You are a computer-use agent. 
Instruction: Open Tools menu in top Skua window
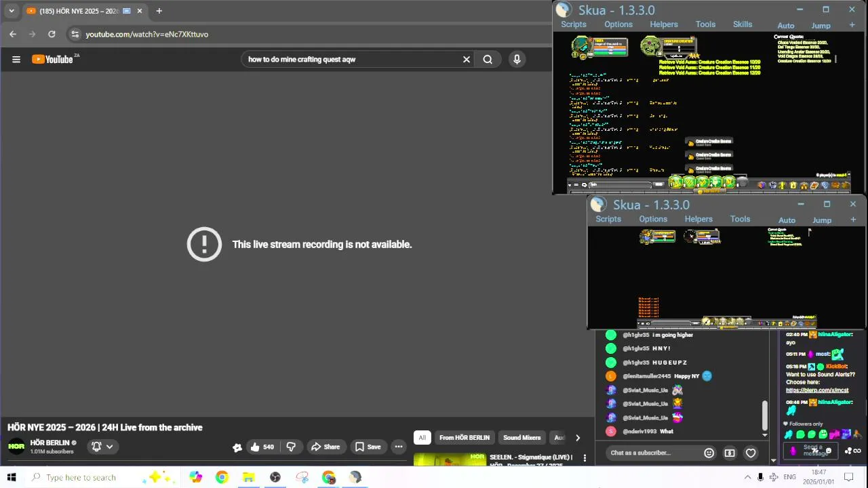point(705,24)
